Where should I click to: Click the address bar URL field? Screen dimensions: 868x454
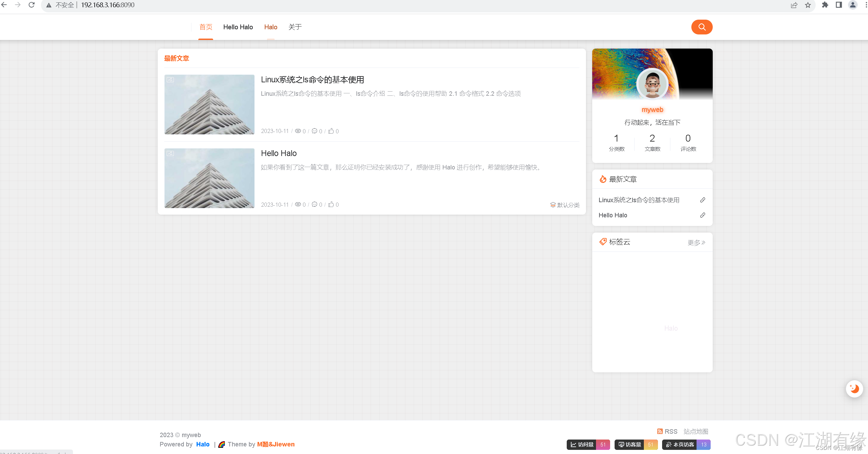point(107,5)
